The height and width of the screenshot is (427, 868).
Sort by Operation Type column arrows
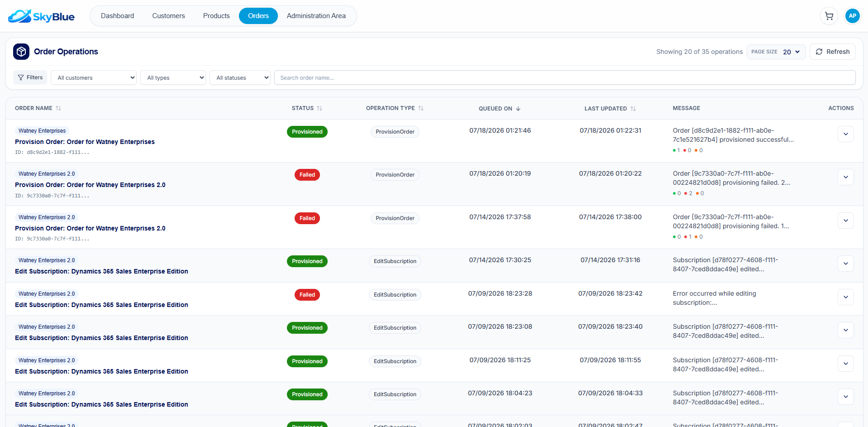point(421,108)
